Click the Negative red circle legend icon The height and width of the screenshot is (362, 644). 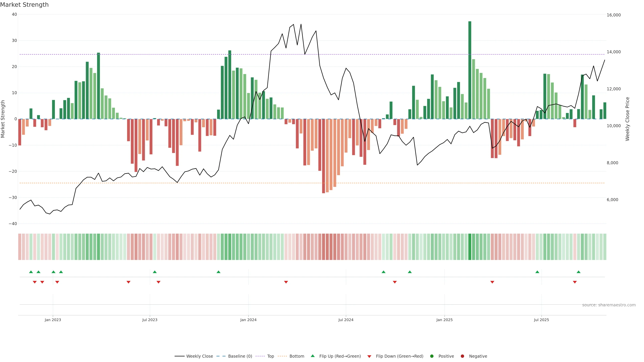[x=462, y=356]
